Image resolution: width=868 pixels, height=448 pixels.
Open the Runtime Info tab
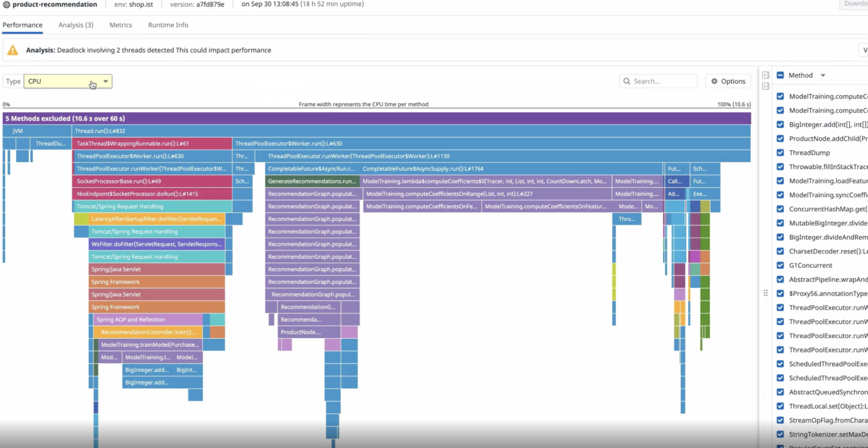tap(168, 25)
